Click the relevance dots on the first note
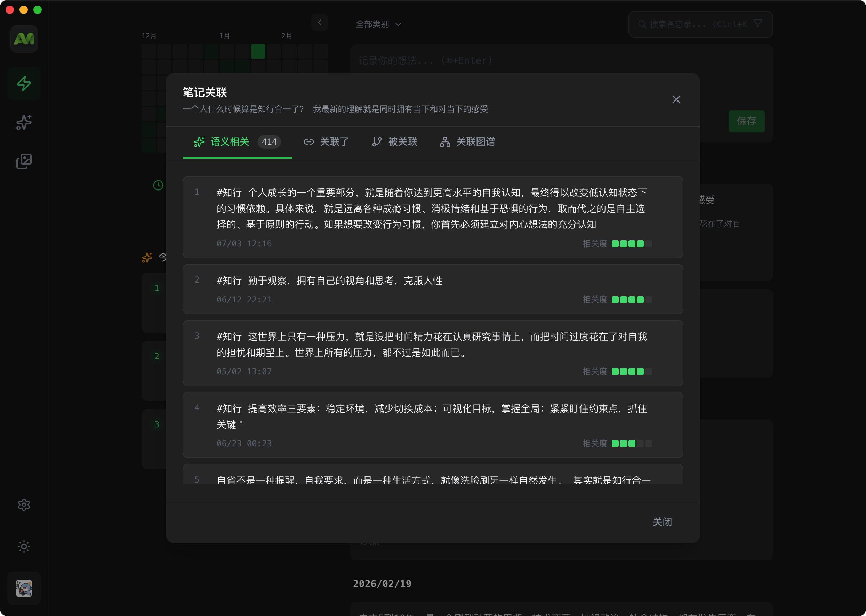 click(x=632, y=244)
